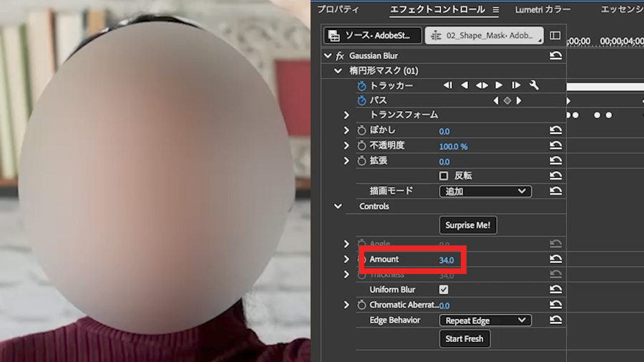Reset ぼかし parameter
The image size is (644, 362).
(x=555, y=130)
